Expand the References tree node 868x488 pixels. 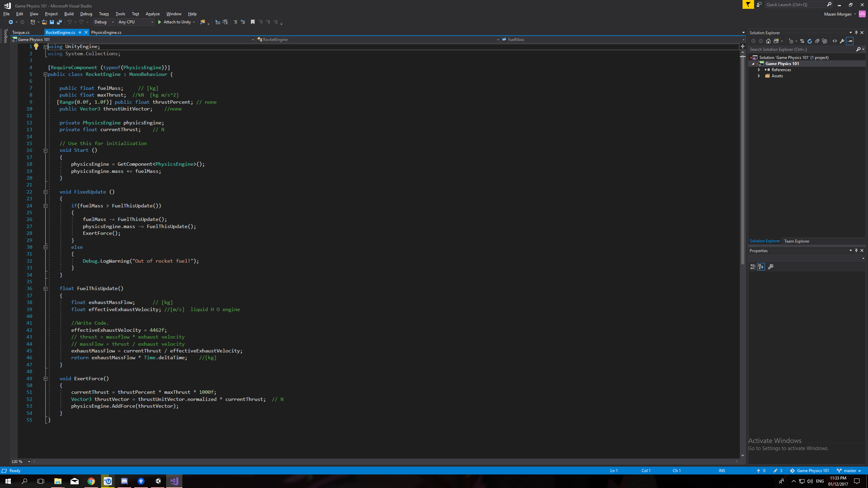click(759, 70)
